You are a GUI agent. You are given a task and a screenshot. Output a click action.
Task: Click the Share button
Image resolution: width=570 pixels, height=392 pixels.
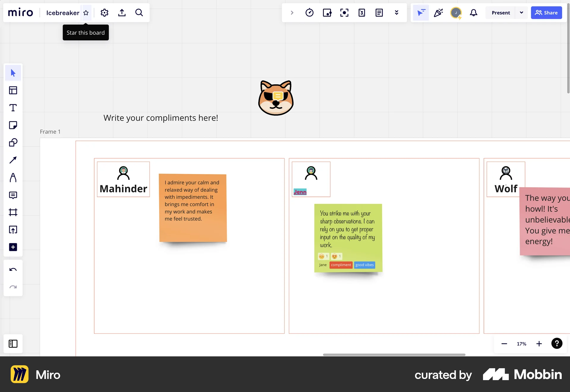pos(546,13)
